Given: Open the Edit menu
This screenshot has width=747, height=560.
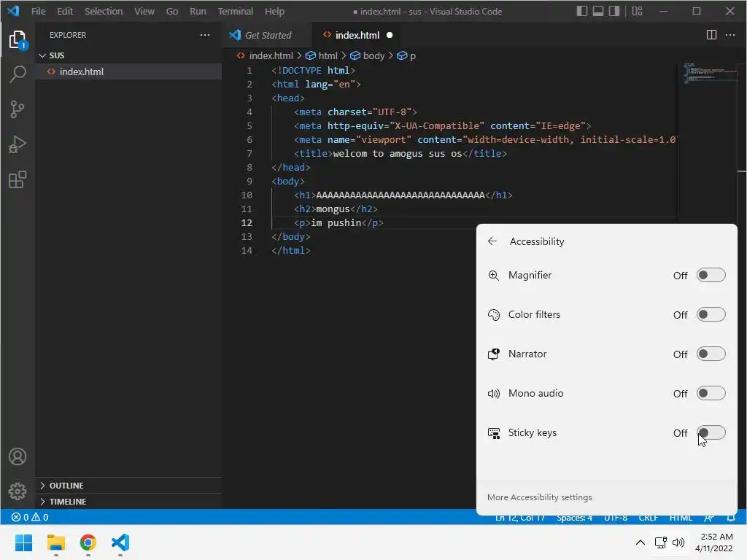Looking at the screenshot, I should [65, 11].
